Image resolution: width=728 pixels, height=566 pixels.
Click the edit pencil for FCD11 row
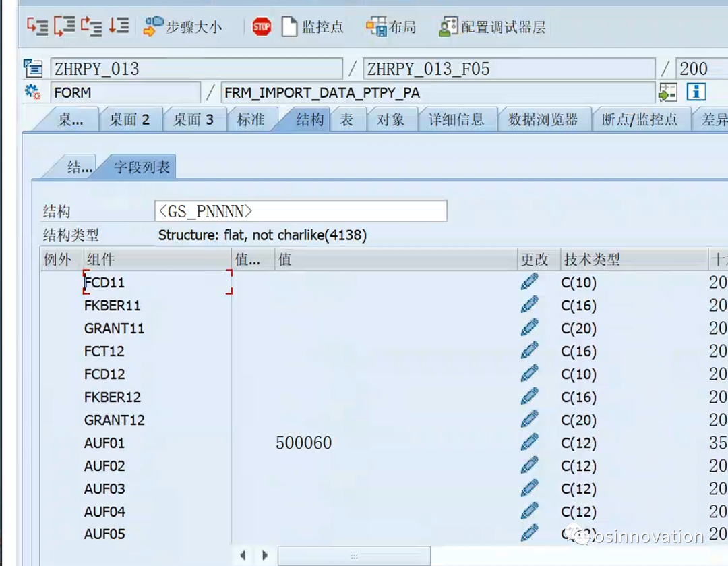pos(529,281)
